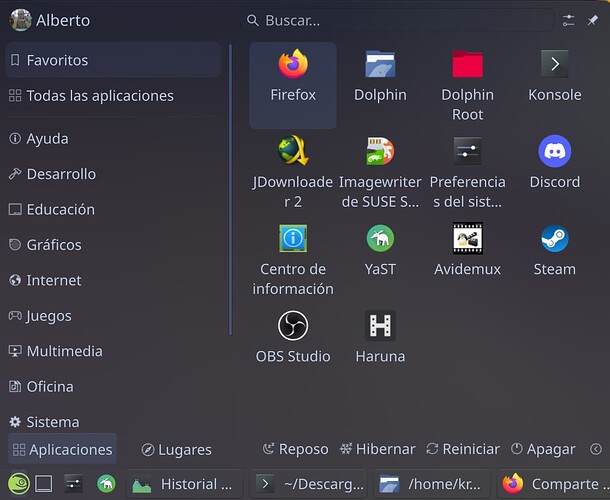Open JDownloader 2 application
This screenshot has height=500, width=610.
(292, 163)
